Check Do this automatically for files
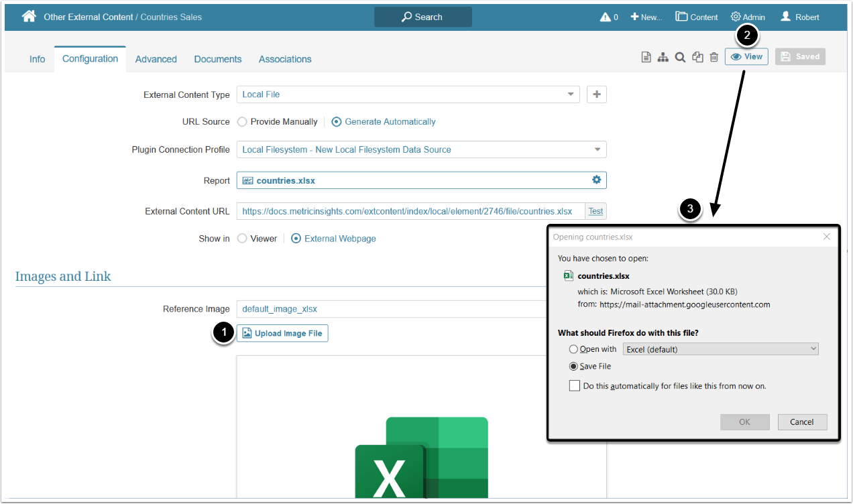Viewport: 853px width, 504px height. coord(667,386)
